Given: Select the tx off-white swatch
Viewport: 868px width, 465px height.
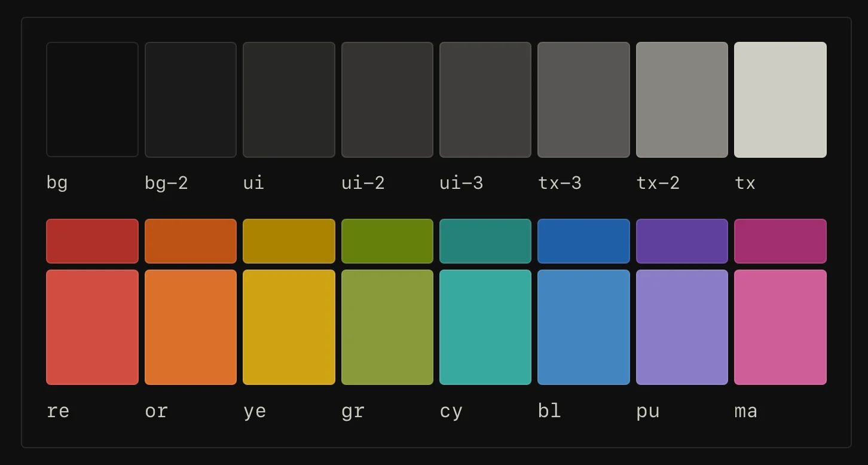Looking at the screenshot, I should coord(780,100).
